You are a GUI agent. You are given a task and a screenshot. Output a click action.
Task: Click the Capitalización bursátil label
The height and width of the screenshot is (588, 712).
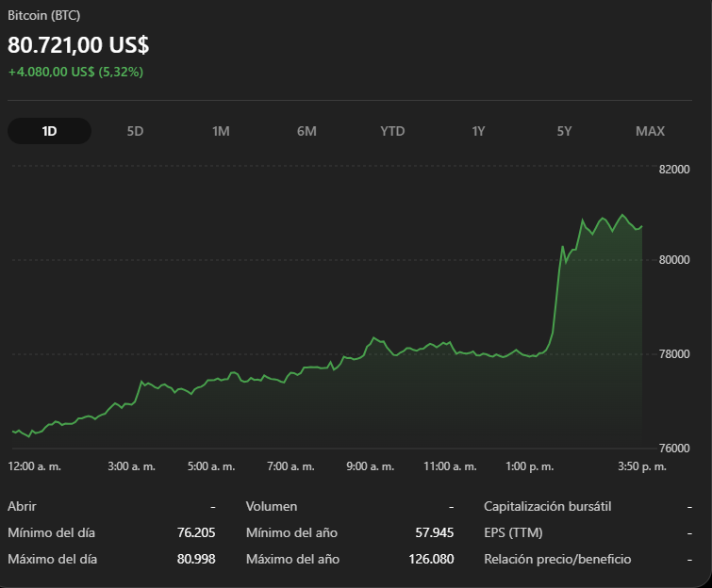pos(548,506)
